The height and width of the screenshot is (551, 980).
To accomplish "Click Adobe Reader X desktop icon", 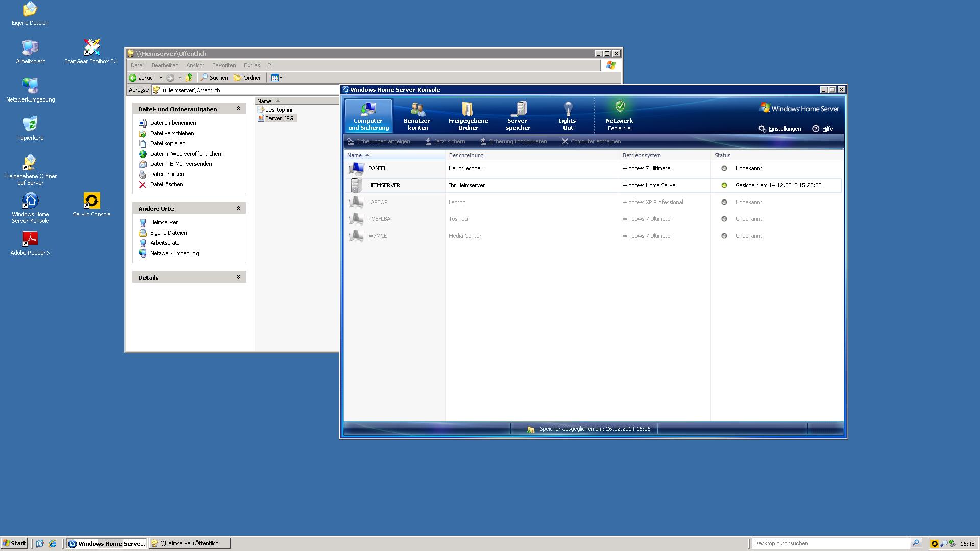I will [30, 243].
